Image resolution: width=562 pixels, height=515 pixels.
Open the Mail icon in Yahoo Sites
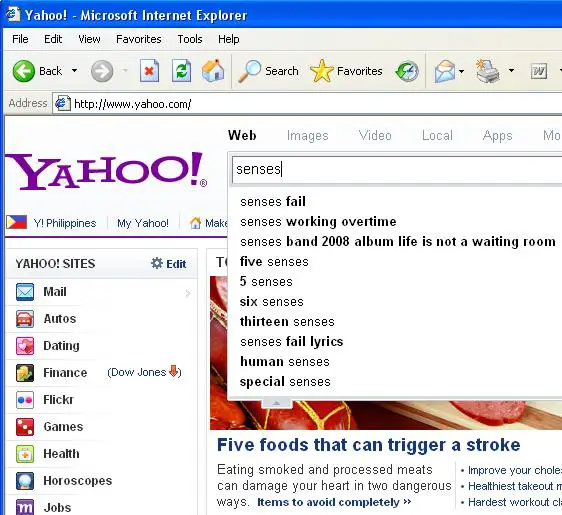tap(25, 292)
